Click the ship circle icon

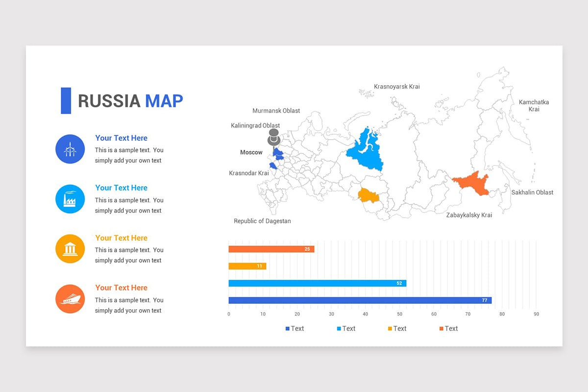[70, 299]
